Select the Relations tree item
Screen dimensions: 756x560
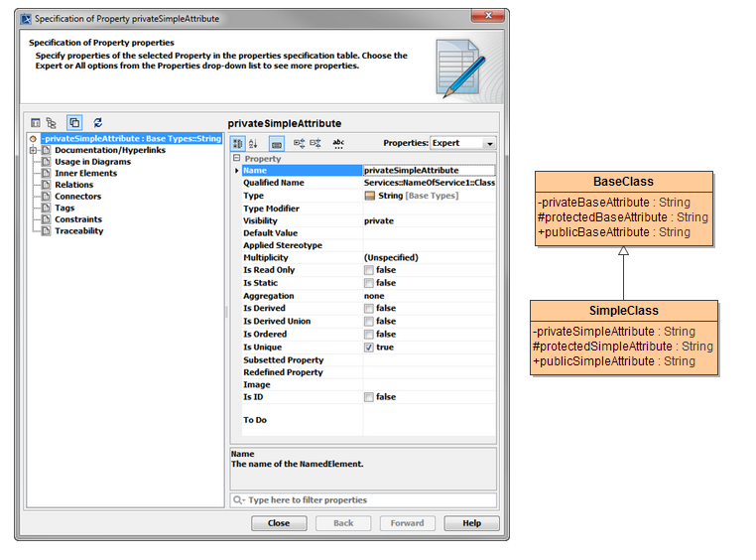click(73, 185)
